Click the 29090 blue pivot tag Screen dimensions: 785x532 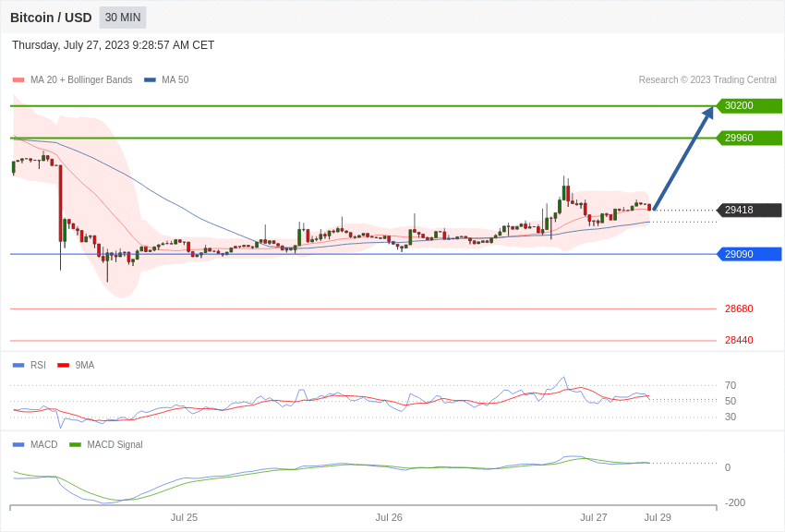pyautogui.click(x=749, y=254)
